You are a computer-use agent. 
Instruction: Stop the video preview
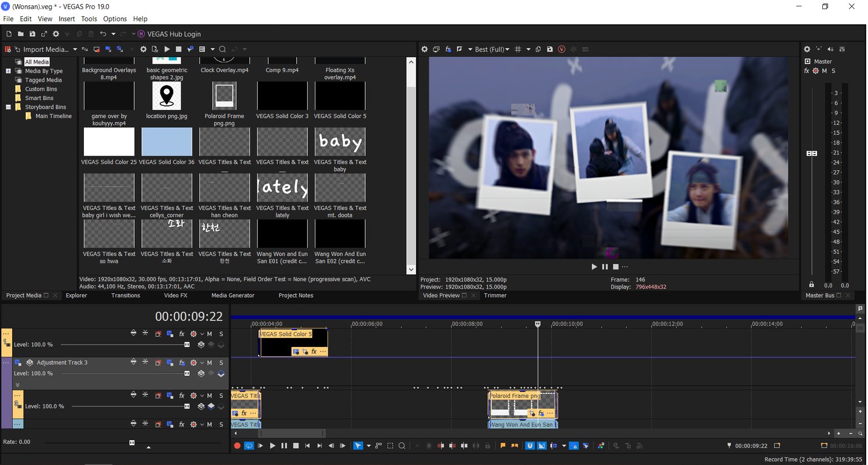coord(616,267)
